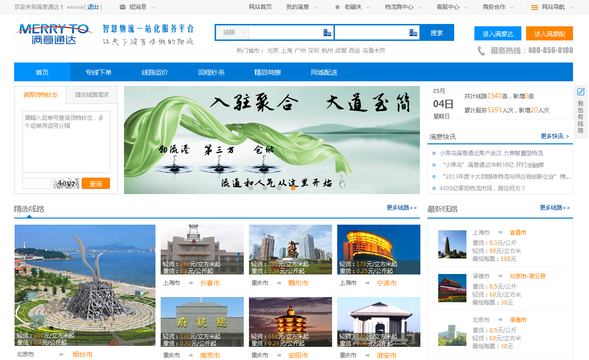Open the 北京市-密云县 Tiananmen thumbnail
Image resolution: width=589 pixels, height=360 pixels.
[x=452, y=288]
